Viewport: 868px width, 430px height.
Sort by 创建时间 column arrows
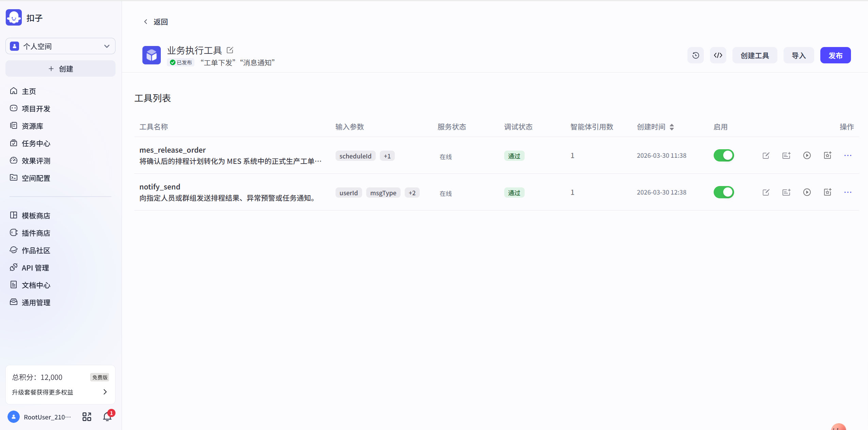672,127
